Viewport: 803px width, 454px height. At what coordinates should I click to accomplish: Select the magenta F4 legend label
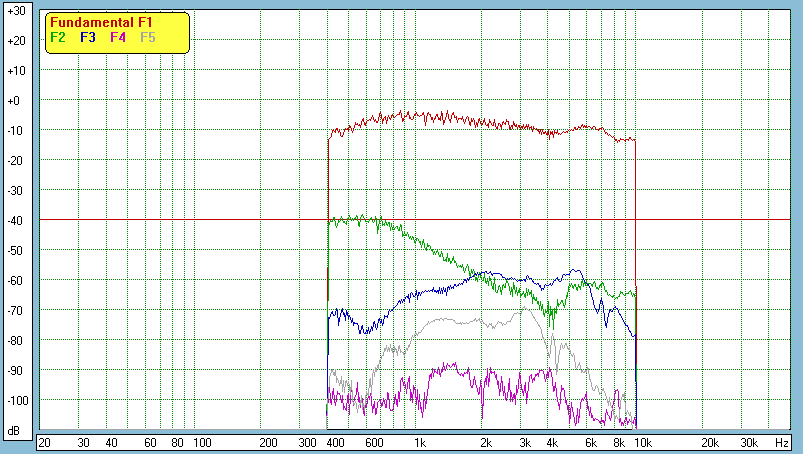click(x=118, y=37)
